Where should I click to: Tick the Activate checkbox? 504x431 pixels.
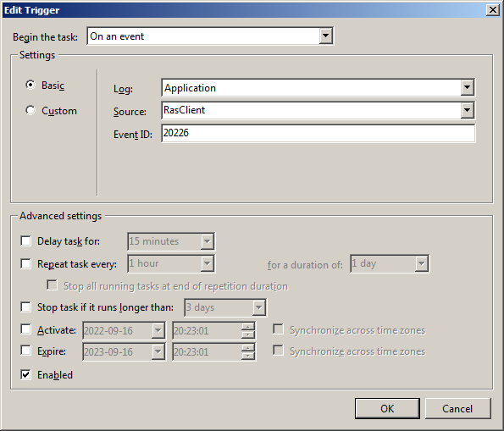[x=25, y=329]
